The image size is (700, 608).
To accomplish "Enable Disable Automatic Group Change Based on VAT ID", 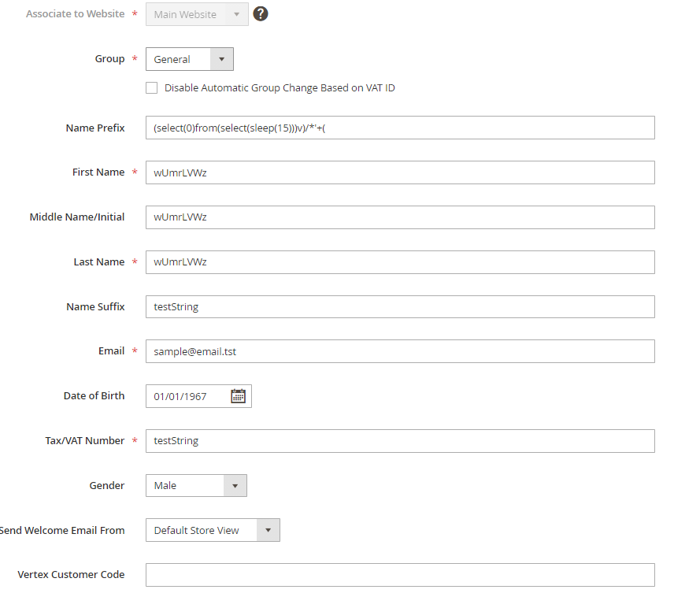I will pyautogui.click(x=151, y=87).
